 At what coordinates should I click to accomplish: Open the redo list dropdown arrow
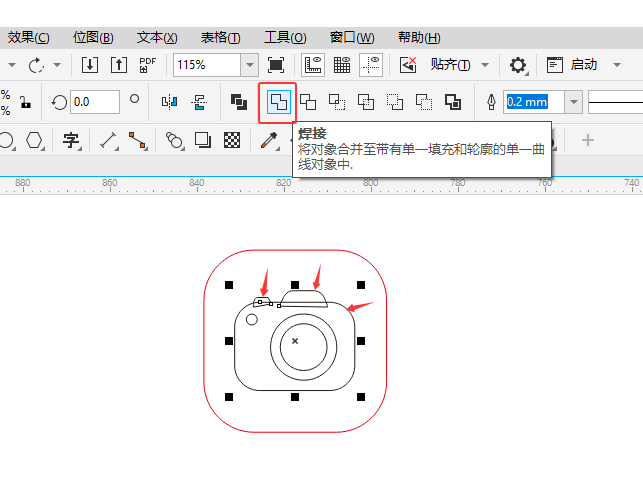point(57,65)
